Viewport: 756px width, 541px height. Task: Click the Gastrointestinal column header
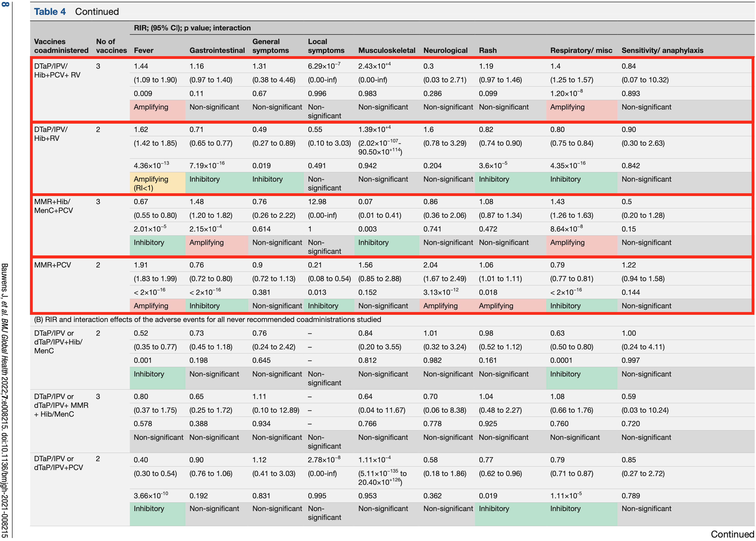[x=217, y=50]
